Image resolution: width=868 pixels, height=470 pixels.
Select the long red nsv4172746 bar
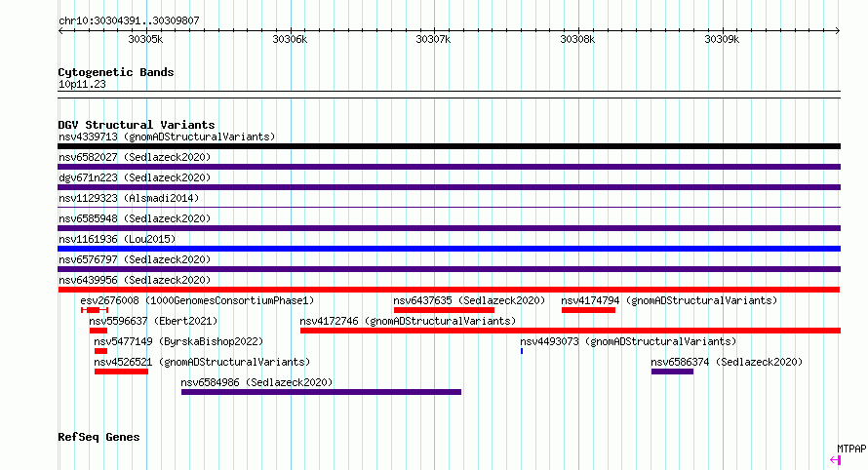(x=571, y=331)
